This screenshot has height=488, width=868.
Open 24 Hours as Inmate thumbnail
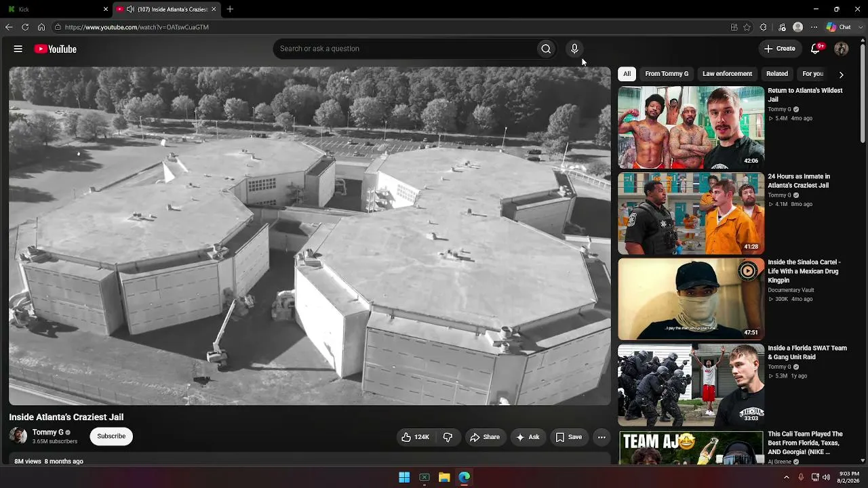(691, 213)
